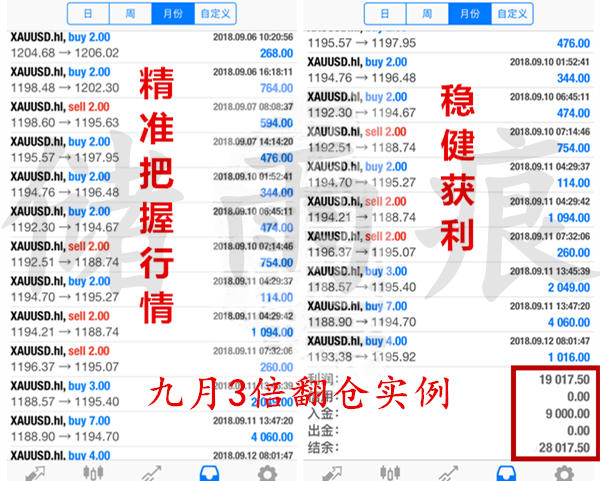Select the 日 (day) tab in right panel
Viewport: 600px width, 481px height.
[384, 14]
